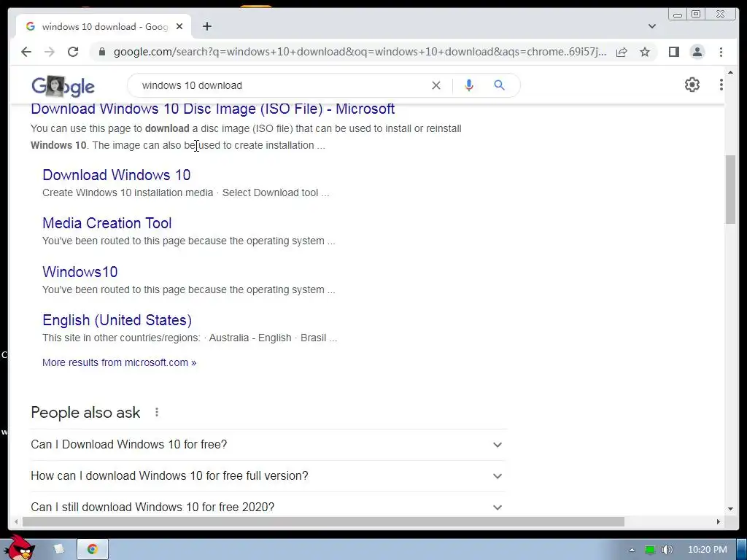The height and width of the screenshot is (560, 747).
Task: Open the 10:20 PM clock
Action: [x=708, y=550]
